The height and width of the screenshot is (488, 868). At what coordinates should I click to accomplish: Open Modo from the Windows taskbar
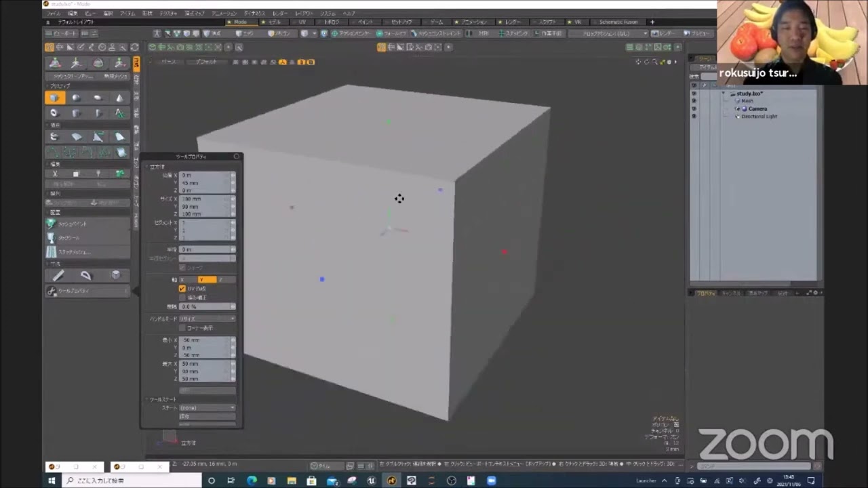tap(391, 481)
